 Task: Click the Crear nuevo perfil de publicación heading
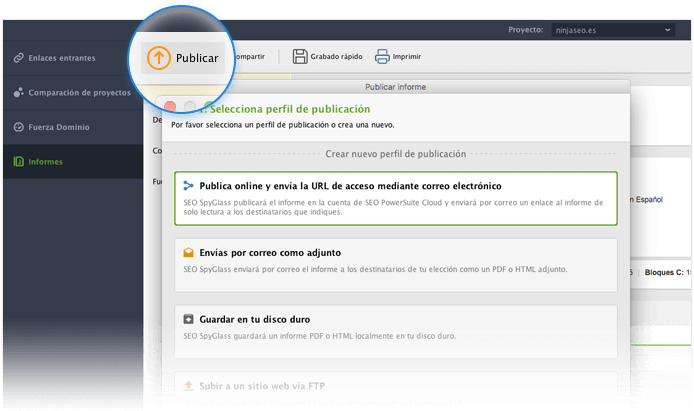click(x=396, y=154)
